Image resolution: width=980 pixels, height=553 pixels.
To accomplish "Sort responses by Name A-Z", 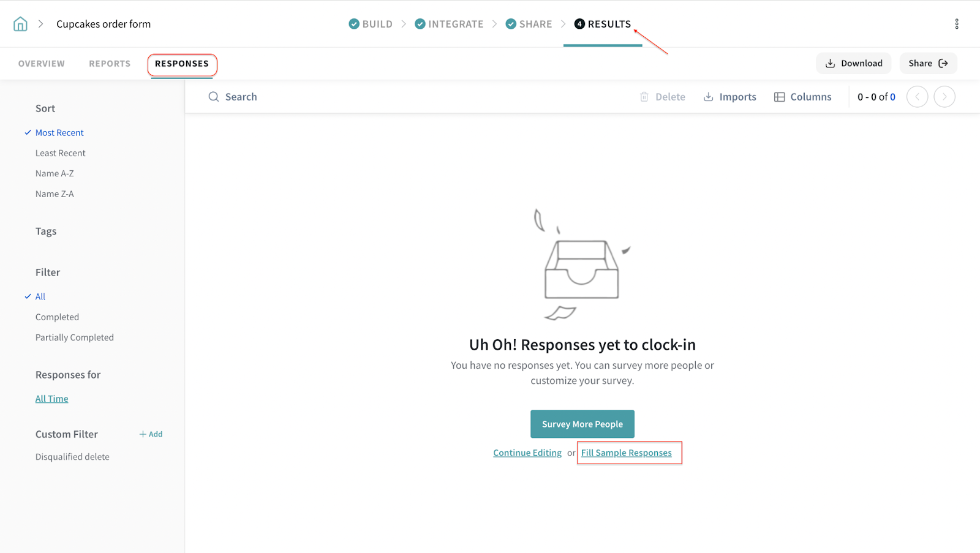I will (55, 173).
